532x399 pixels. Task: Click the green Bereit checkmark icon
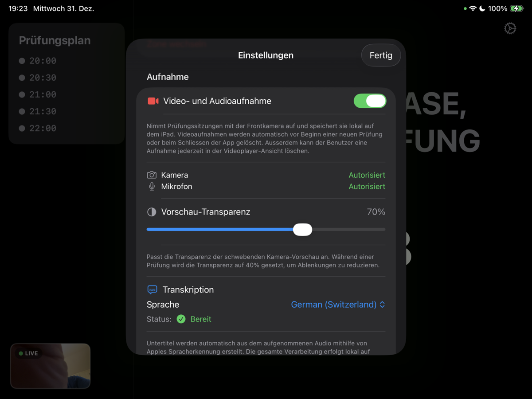(181, 319)
